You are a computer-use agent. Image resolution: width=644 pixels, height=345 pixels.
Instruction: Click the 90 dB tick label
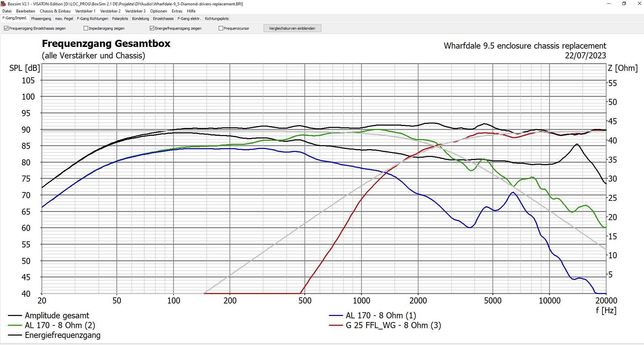click(x=26, y=130)
